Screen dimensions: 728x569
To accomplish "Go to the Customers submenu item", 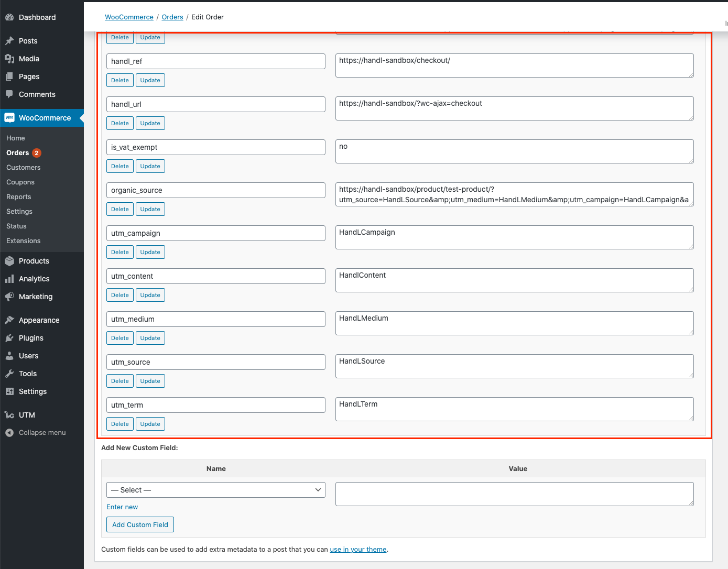I will coord(23,167).
